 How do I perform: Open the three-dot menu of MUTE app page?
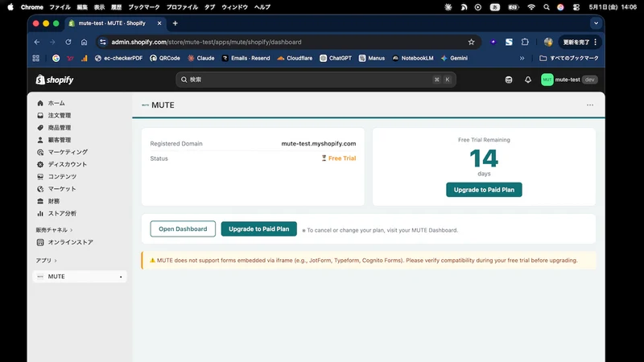pos(590,105)
